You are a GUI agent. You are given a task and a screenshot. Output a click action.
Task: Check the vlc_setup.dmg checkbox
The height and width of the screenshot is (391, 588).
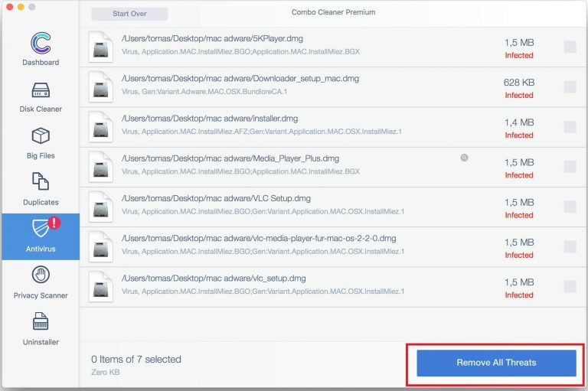pos(570,287)
